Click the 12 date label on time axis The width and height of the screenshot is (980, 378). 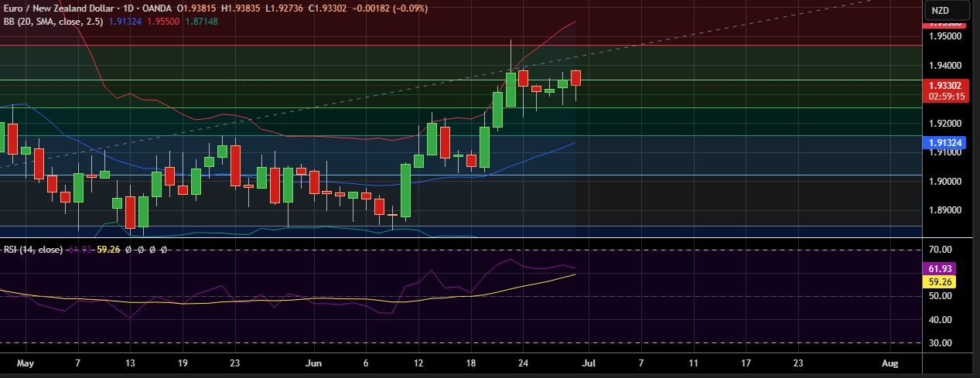coord(418,362)
